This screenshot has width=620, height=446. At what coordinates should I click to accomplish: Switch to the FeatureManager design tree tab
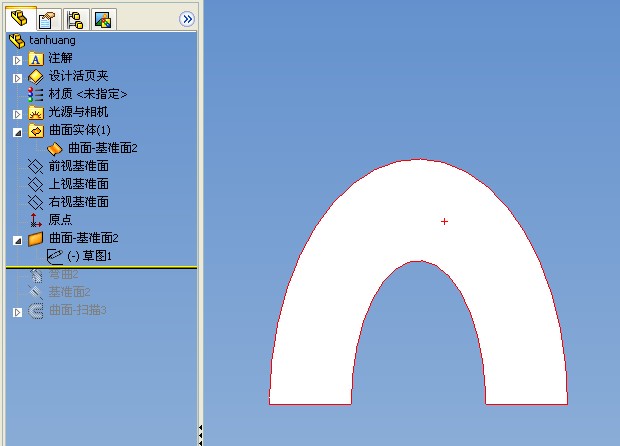click(19, 19)
